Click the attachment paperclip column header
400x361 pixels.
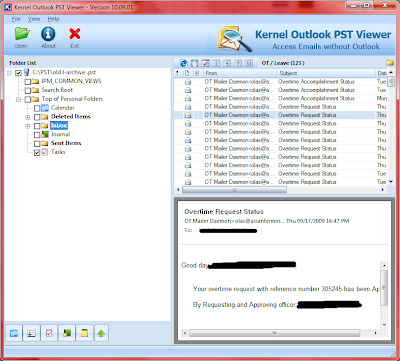pos(197,73)
